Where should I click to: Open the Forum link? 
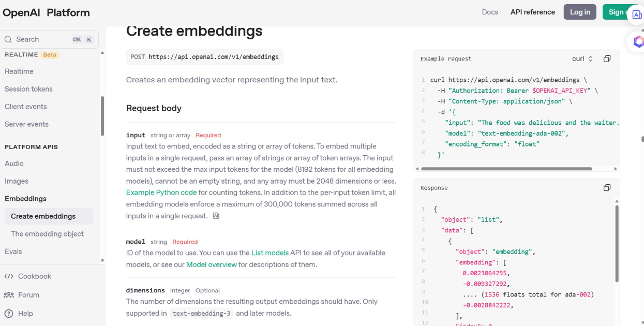(x=28, y=295)
